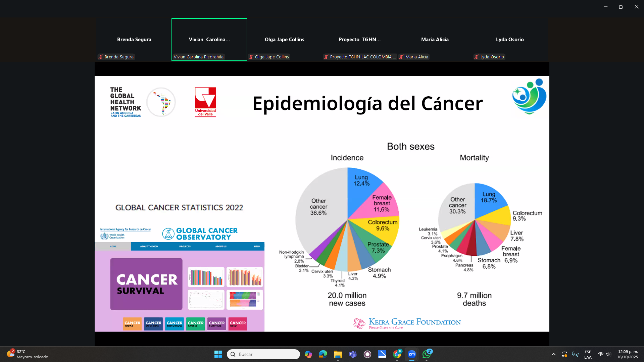Open Zoom from the taskbar
The width and height of the screenshot is (644, 362).
411,354
